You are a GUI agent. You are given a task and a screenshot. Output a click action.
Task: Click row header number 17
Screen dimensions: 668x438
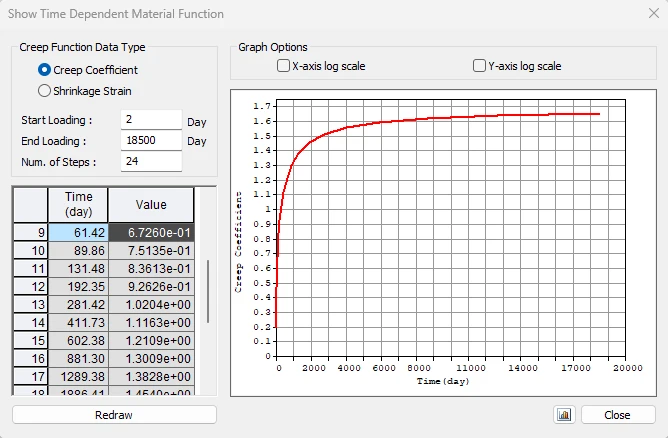31,376
